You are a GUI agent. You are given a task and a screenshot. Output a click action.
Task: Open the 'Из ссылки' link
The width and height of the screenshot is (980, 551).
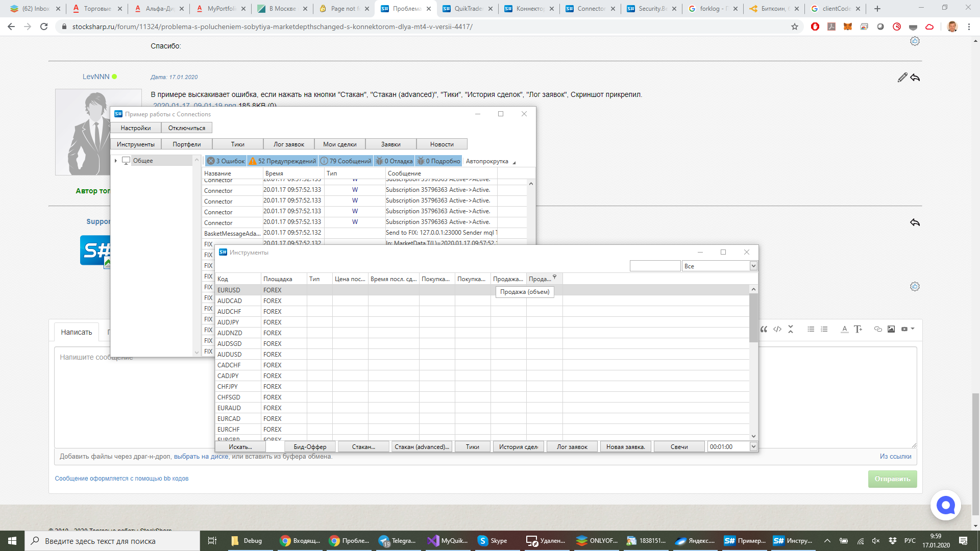click(x=895, y=457)
